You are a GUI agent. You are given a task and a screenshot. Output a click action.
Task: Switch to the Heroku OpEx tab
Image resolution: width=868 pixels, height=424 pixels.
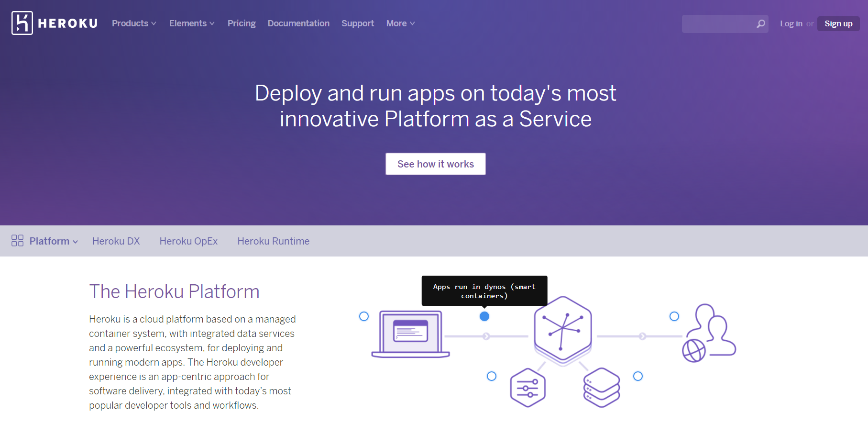coord(188,241)
